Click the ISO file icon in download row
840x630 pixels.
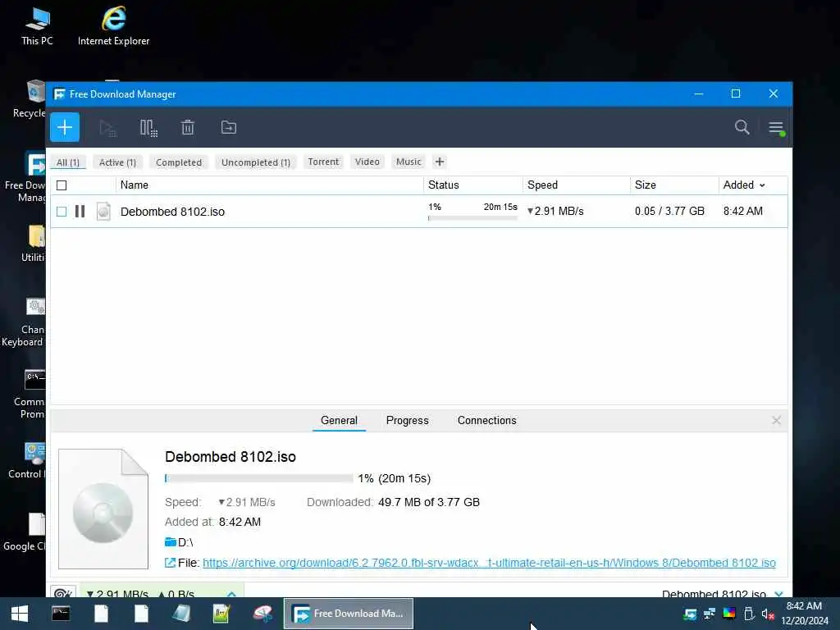pos(103,212)
